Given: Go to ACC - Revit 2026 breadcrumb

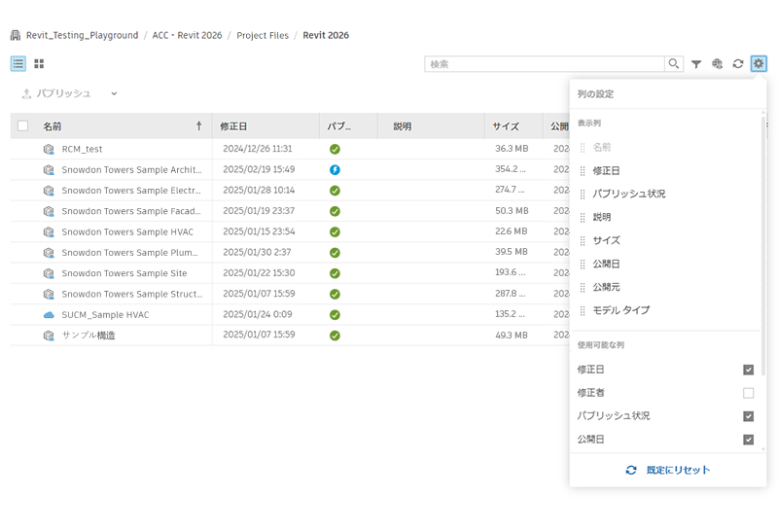Looking at the screenshot, I should tap(187, 35).
